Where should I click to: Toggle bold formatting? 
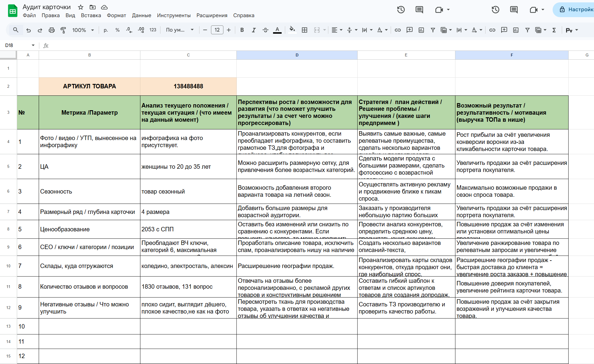[242, 30]
